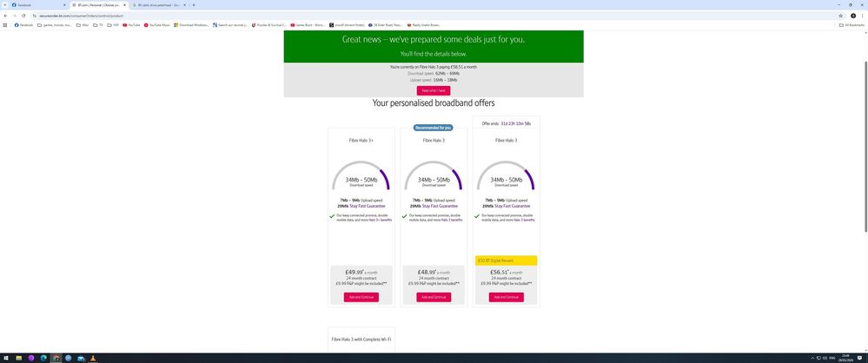The height and width of the screenshot is (363, 868).
Task: Open the blue globe app in taskbar
Action: point(68,358)
